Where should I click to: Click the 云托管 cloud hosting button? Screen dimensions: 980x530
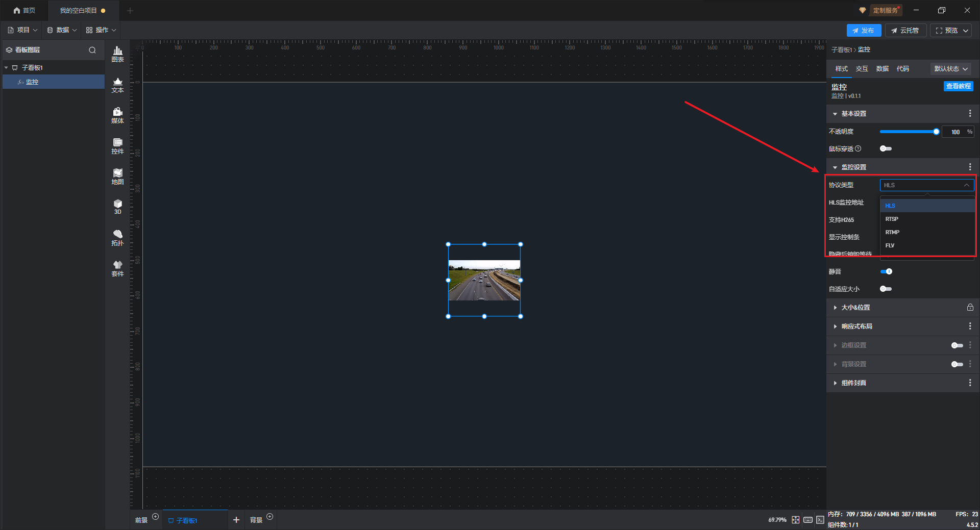click(x=905, y=31)
